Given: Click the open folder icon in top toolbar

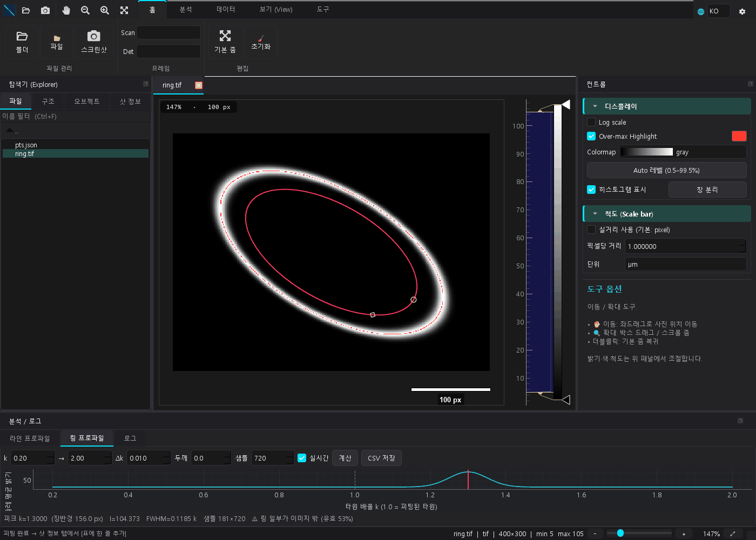Looking at the screenshot, I should click(26, 10).
